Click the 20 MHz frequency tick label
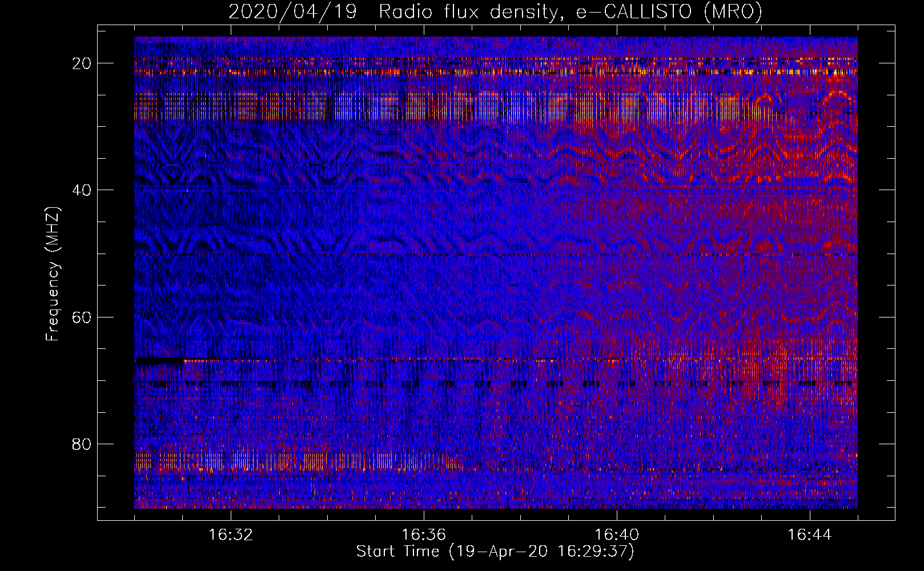The width and height of the screenshot is (924, 571). point(82,63)
